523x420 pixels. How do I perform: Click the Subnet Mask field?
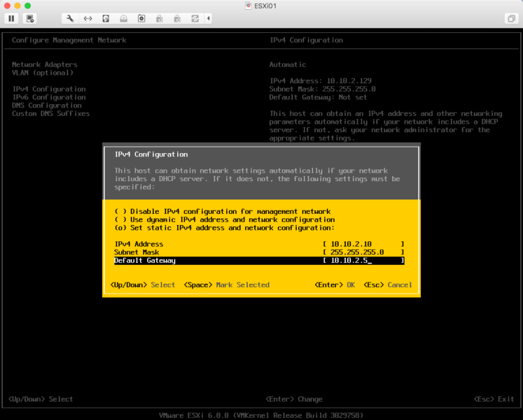[x=363, y=252]
